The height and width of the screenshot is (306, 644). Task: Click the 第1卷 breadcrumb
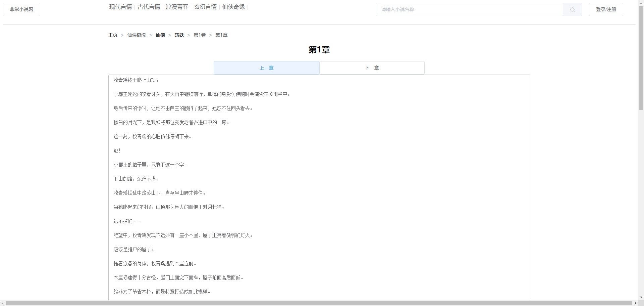(200, 35)
